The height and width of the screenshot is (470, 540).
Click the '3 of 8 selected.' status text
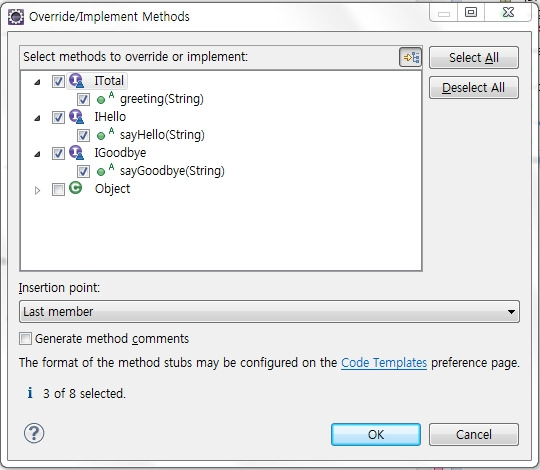pyautogui.click(x=84, y=393)
